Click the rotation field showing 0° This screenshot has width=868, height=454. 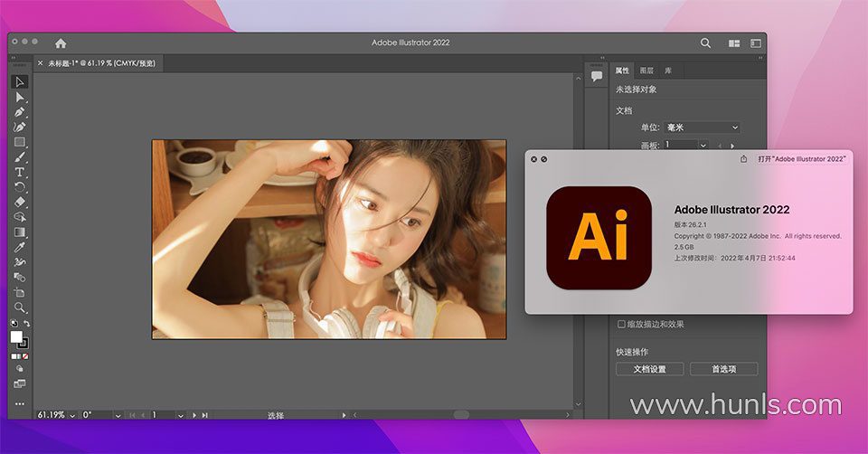click(97, 415)
